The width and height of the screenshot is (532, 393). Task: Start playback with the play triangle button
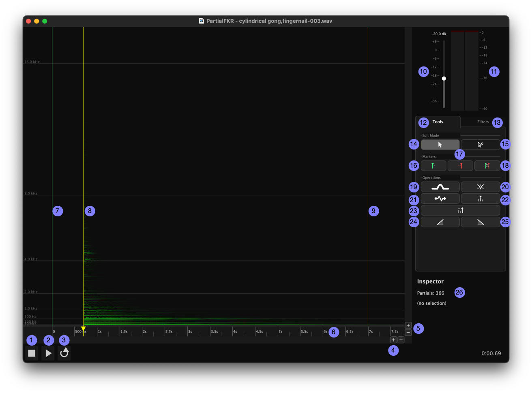48,353
